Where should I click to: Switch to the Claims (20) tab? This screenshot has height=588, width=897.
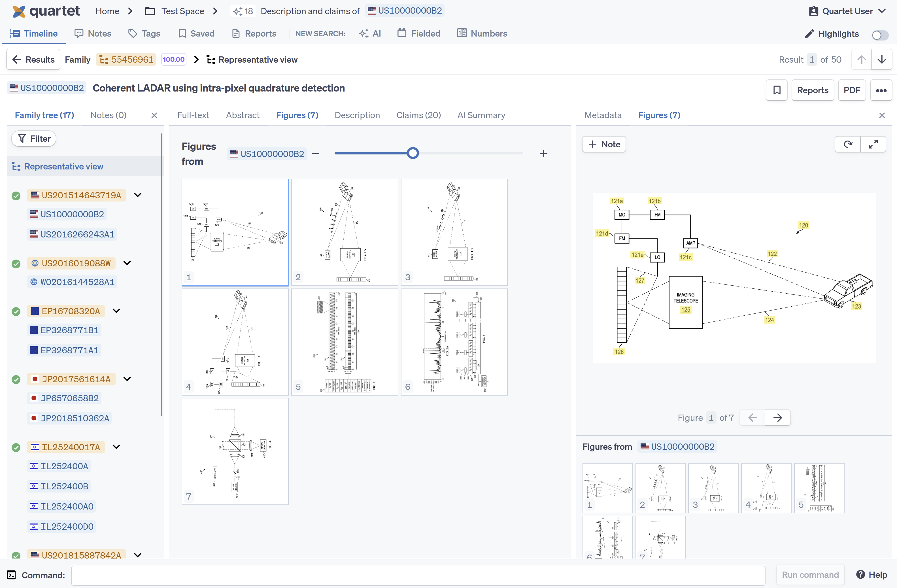tap(418, 115)
